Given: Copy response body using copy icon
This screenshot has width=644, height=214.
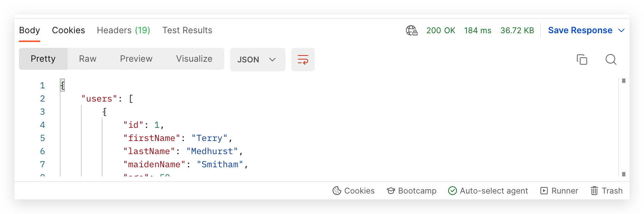Looking at the screenshot, I should coord(582,59).
